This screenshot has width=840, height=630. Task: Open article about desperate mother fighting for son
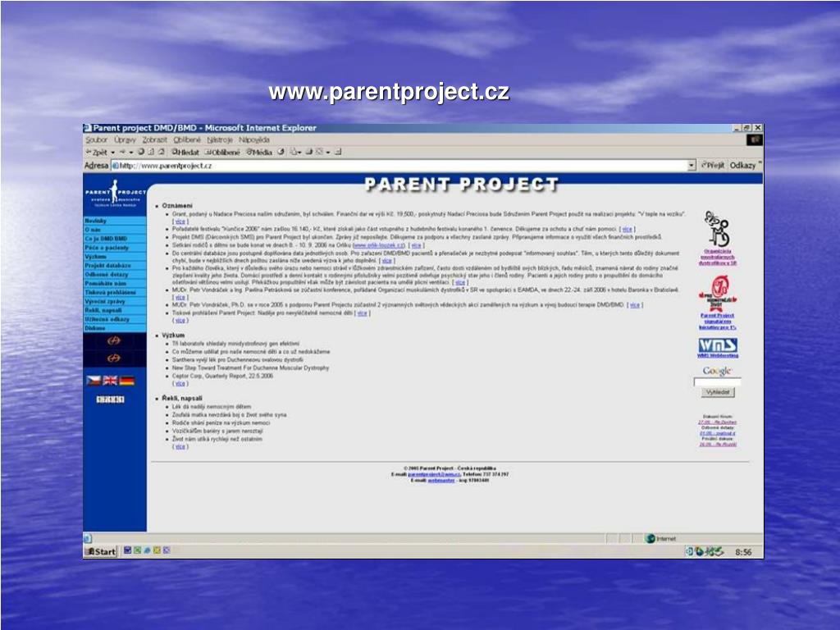(x=230, y=414)
